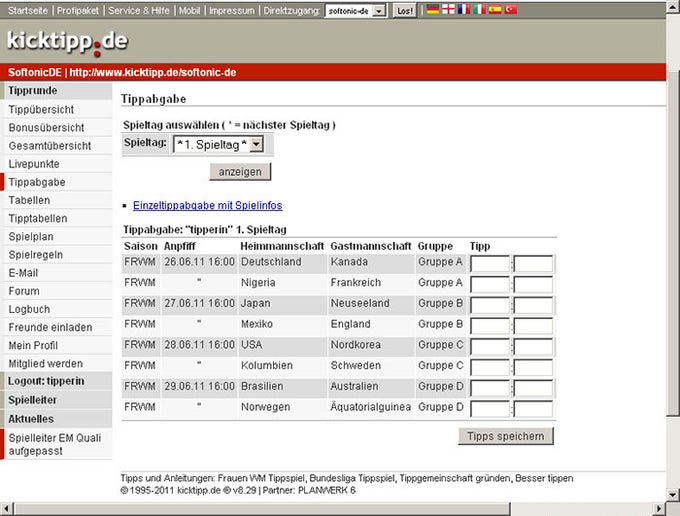Screen dimensions: 680x516
Task: Go to Startseite in top menu
Action: [28, 10]
